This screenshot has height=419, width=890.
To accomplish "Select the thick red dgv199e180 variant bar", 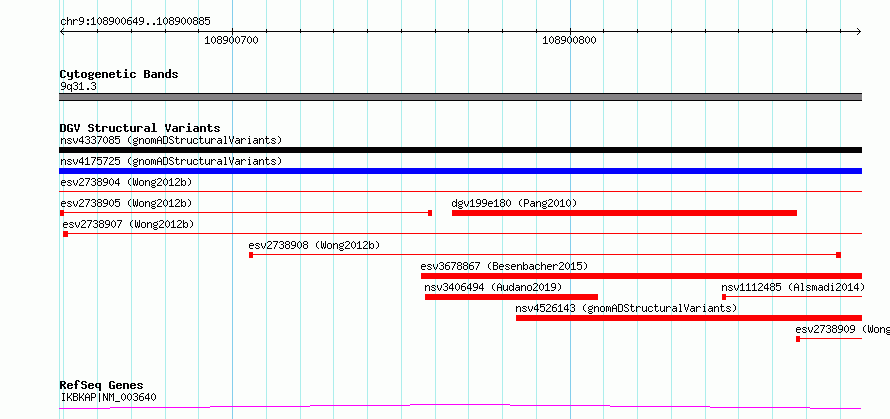I will tap(624, 213).
